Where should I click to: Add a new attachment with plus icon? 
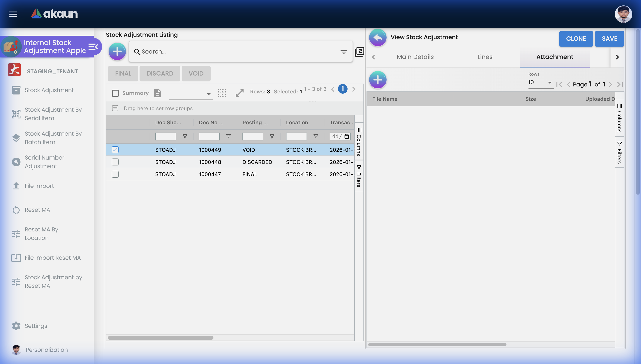click(377, 80)
